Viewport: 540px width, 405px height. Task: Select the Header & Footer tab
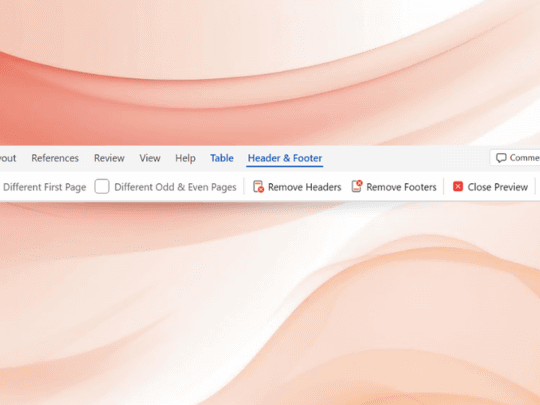(x=285, y=158)
